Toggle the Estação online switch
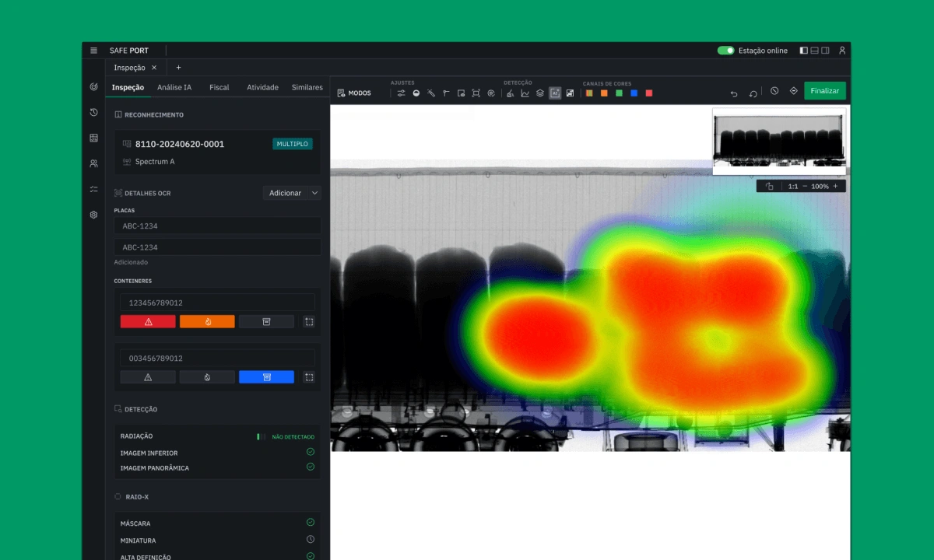Viewport: 934px width, 560px height. tap(726, 51)
